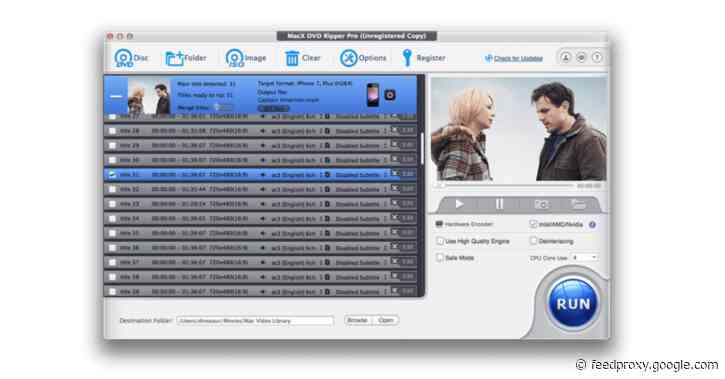Viewport: 725px width, 379px height.
Task: Click the Destination Folder path field
Action: [255, 321]
